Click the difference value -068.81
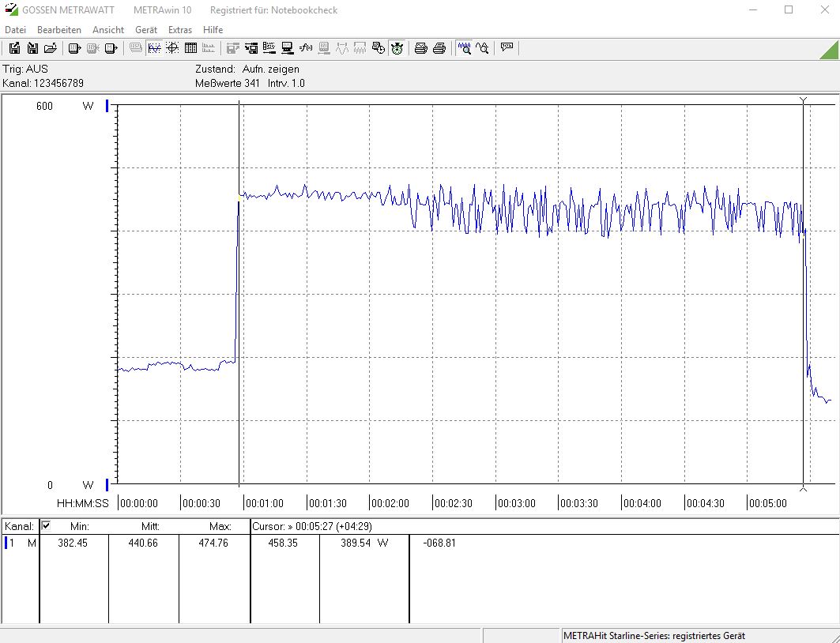 click(x=439, y=543)
